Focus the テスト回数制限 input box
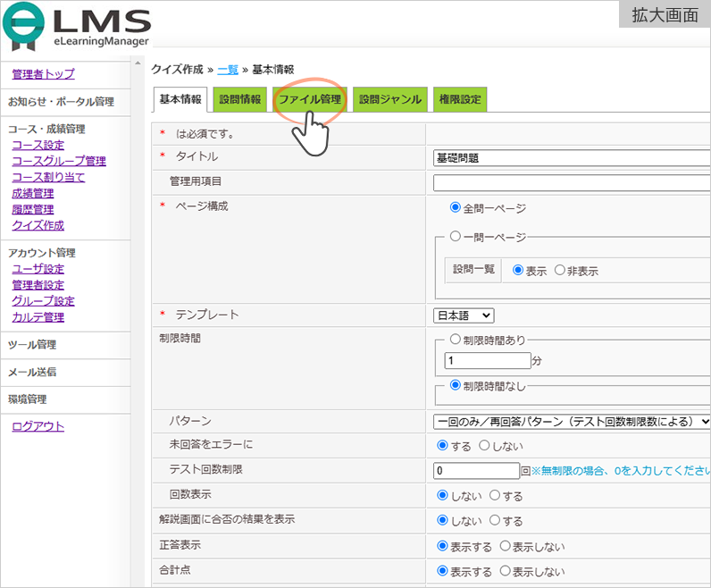Image resolution: width=711 pixels, height=588 pixels. point(476,471)
